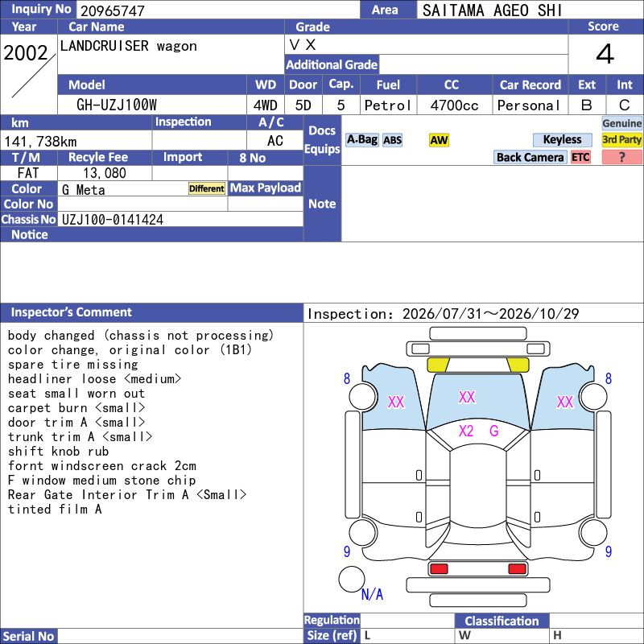Click the Inquiry No field 20965747
This screenshot has height=644, width=644.
(x=218, y=10)
